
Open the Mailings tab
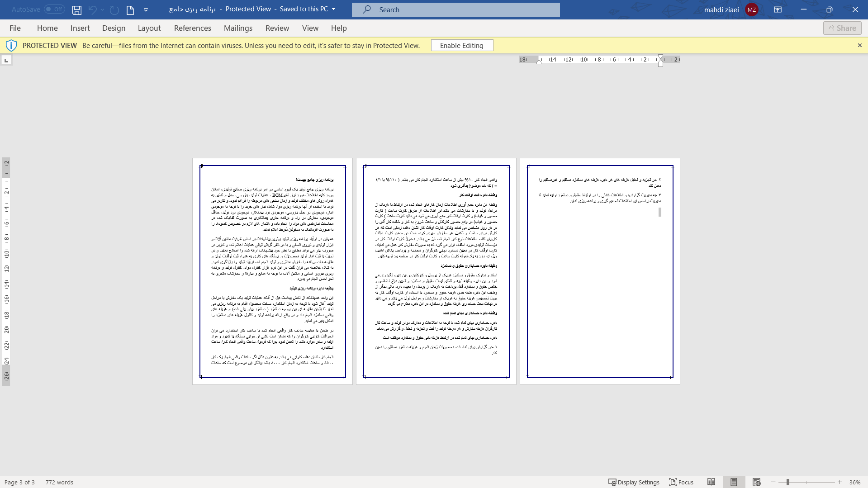pyautogui.click(x=238, y=28)
